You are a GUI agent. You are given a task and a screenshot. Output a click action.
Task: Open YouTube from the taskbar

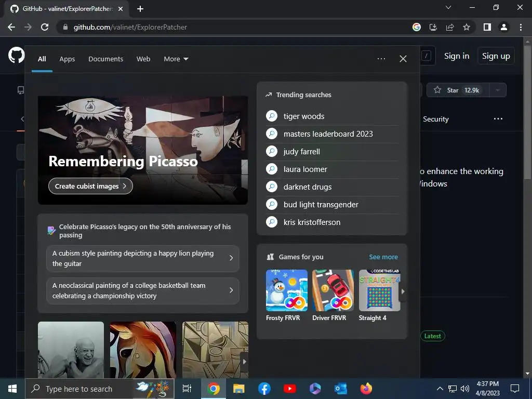pos(290,389)
